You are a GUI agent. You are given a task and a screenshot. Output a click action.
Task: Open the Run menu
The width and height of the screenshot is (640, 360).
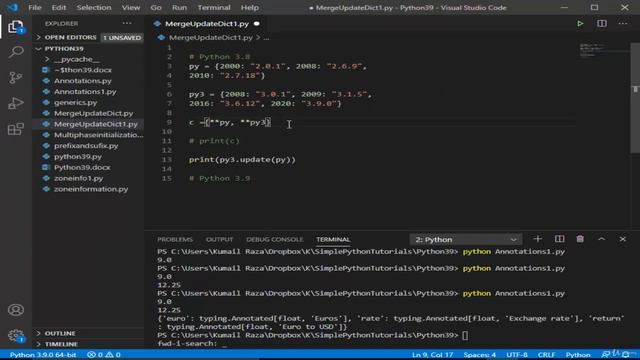[179, 7]
